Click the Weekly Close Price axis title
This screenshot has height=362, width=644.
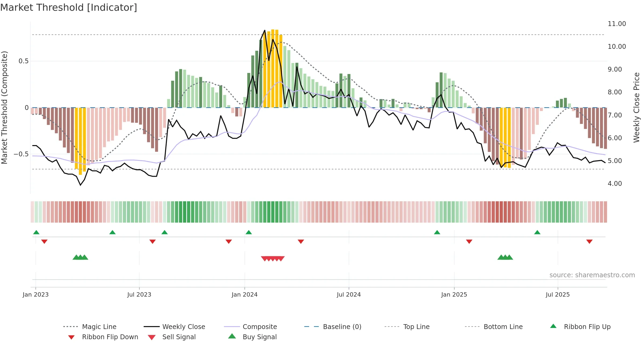pos(636,107)
